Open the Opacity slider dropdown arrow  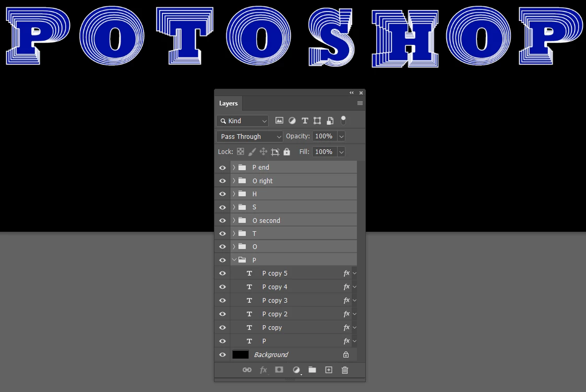[x=341, y=136]
